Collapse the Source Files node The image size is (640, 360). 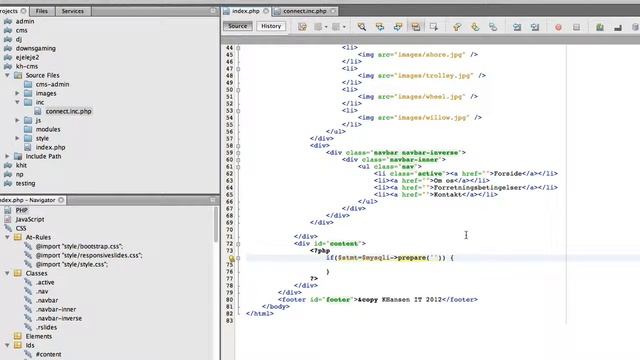(x=7, y=75)
